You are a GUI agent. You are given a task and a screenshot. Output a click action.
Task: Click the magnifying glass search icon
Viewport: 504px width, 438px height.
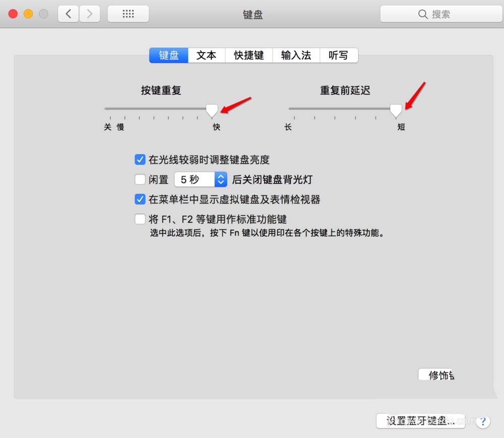point(423,14)
